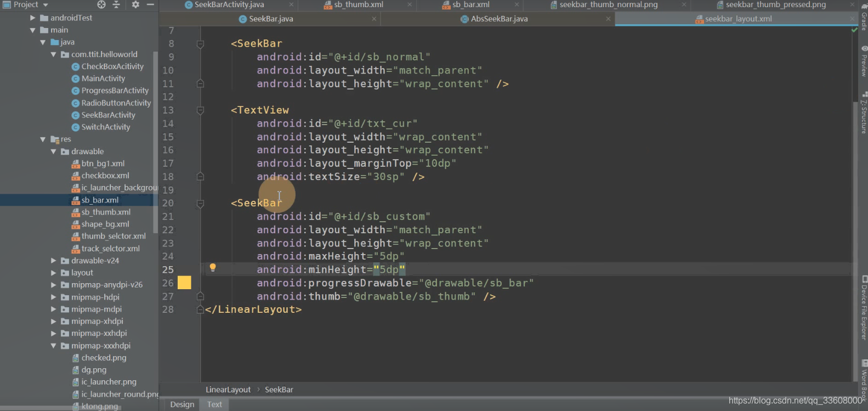The width and height of the screenshot is (868, 411).
Task: Open ProgressBarActivity class
Action: (x=115, y=91)
